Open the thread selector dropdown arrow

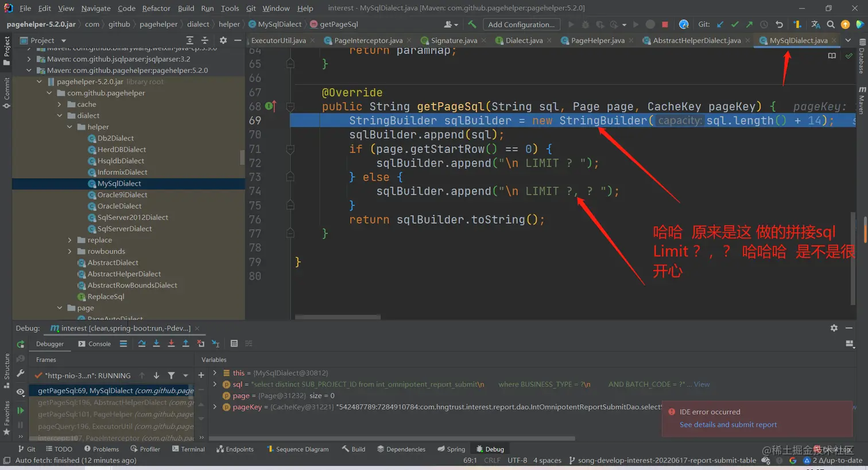(185, 375)
